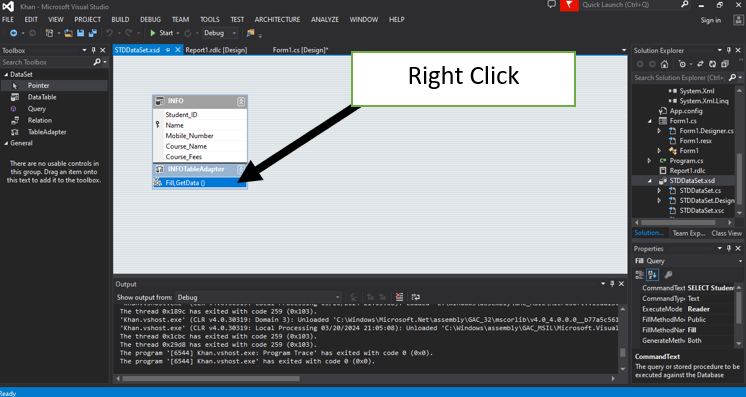Open the Debug configuration dropdown
This screenshot has height=397, width=746.
point(220,33)
